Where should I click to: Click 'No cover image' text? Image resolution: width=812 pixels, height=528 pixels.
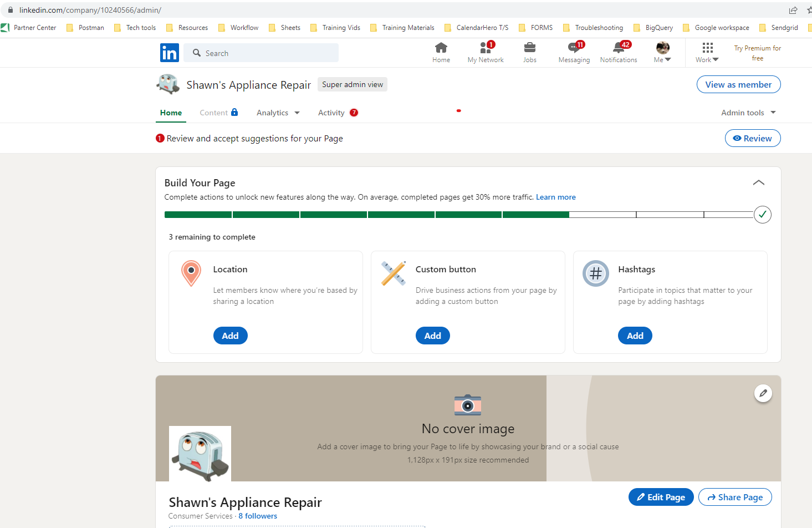click(468, 429)
